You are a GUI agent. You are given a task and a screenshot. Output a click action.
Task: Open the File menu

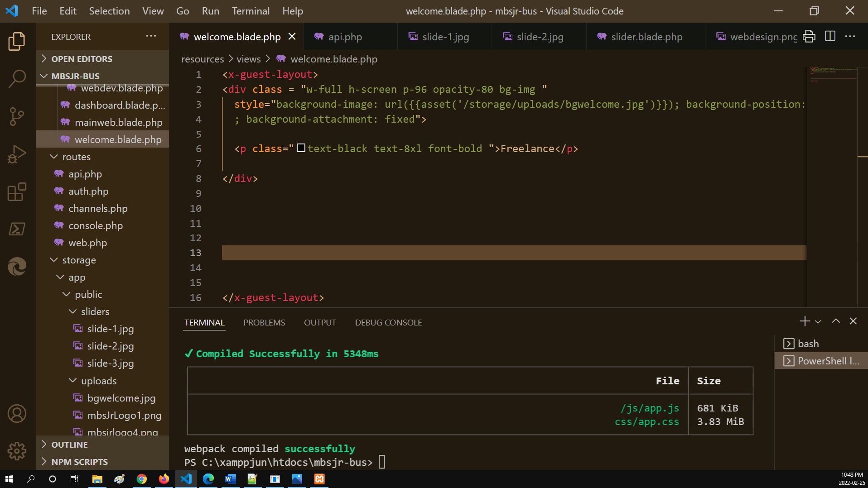tap(39, 11)
